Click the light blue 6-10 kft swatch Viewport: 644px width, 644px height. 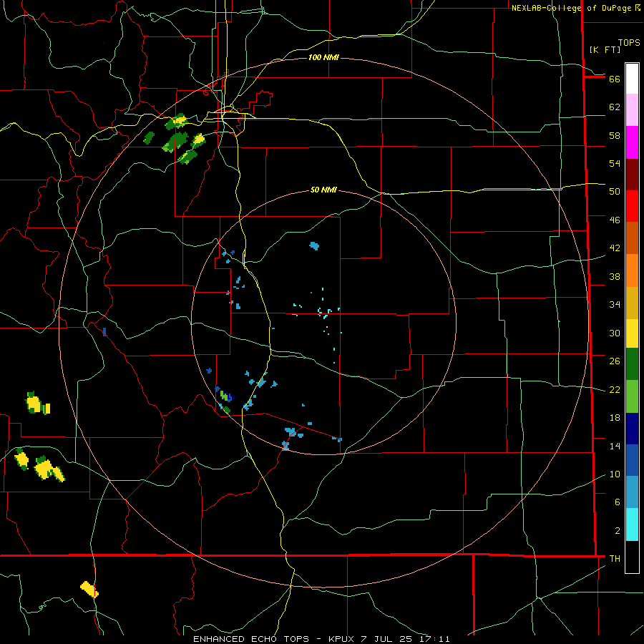[632, 492]
